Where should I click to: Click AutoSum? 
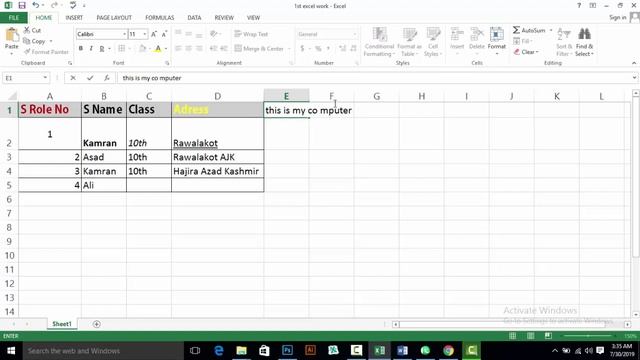coord(530,30)
